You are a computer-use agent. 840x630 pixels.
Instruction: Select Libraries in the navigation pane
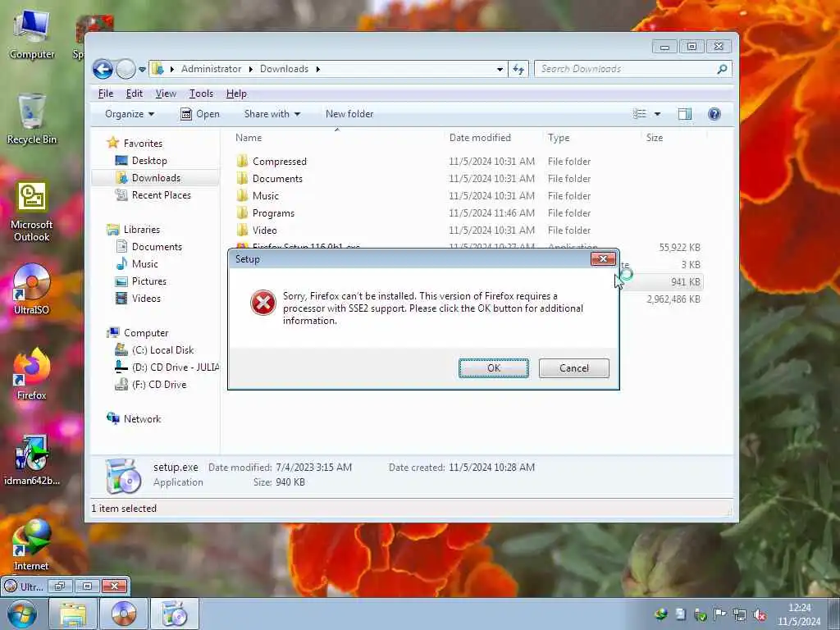(134, 230)
